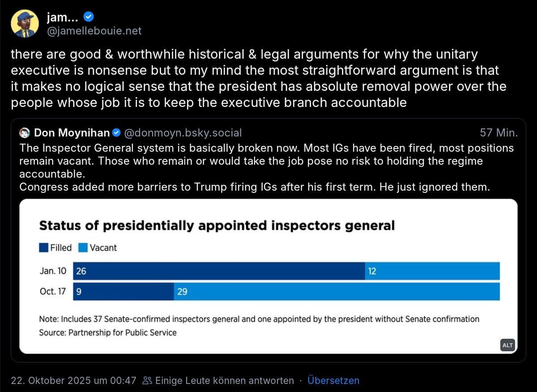Click the "57 Min." timestamp

click(x=499, y=133)
